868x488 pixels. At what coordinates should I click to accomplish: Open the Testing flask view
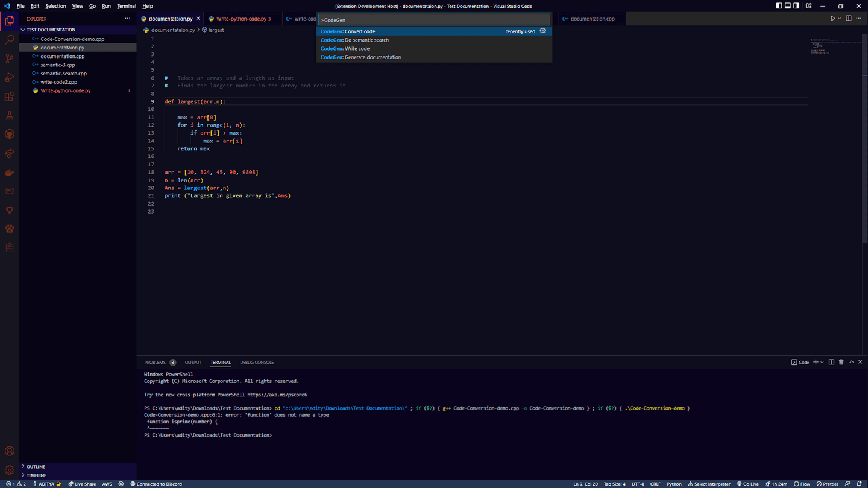click(x=10, y=115)
